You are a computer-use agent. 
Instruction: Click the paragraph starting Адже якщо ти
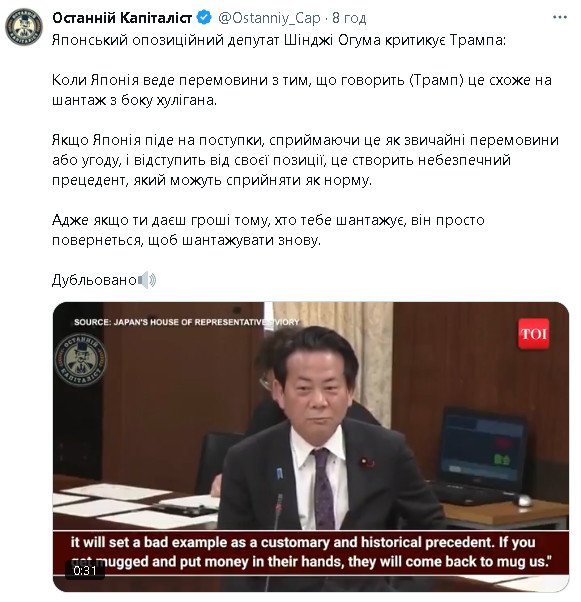point(268,230)
